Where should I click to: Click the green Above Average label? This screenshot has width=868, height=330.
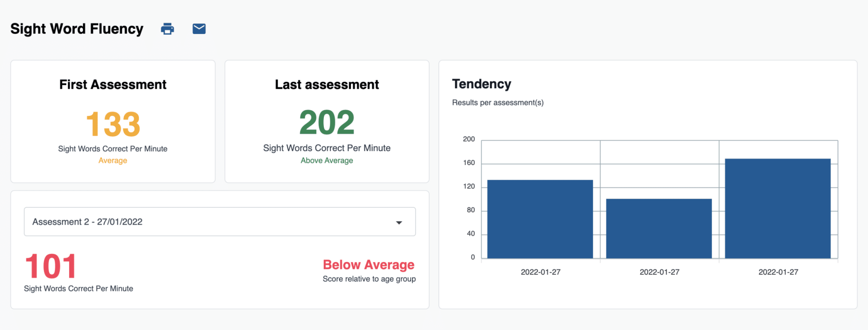pos(327,160)
